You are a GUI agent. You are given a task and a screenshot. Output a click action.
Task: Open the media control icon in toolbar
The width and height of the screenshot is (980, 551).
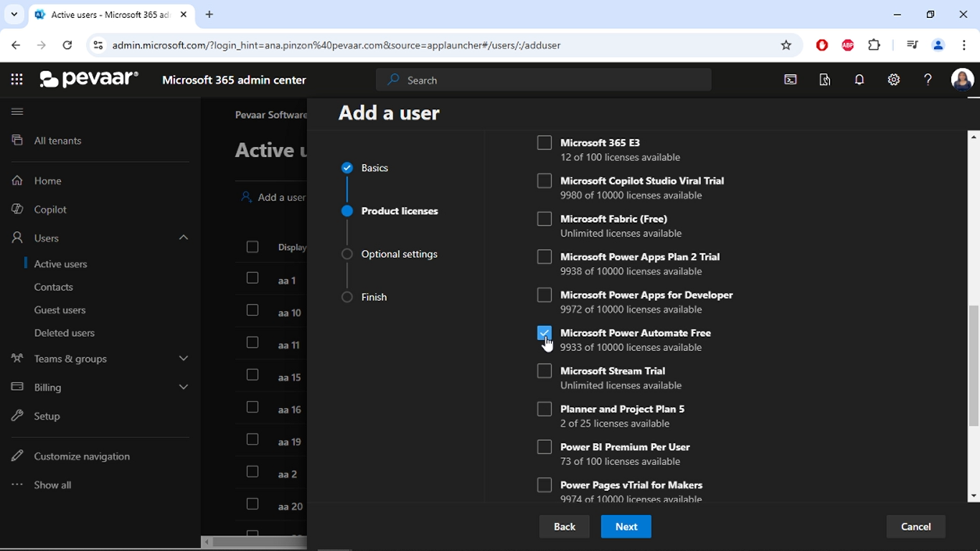pos(912,45)
